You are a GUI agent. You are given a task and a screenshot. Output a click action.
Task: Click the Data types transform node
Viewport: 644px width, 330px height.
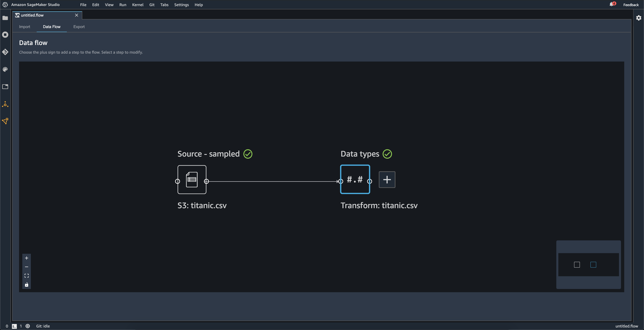(x=355, y=179)
